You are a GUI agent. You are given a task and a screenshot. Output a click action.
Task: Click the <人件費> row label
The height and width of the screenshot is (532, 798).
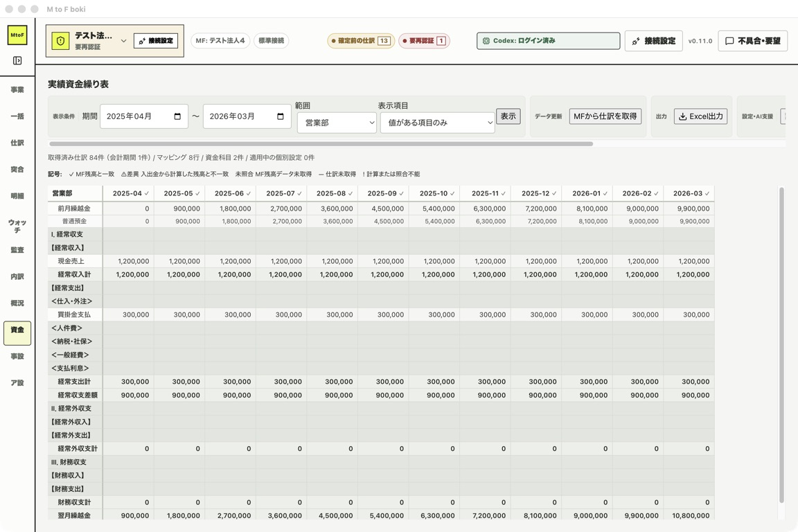coord(66,328)
